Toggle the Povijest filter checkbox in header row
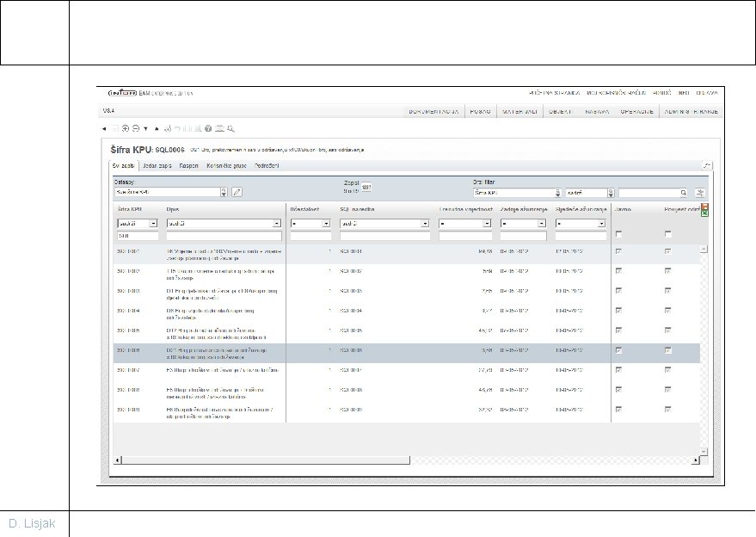Image resolution: width=756 pixels, height=537 pixels. pos(667,234)
